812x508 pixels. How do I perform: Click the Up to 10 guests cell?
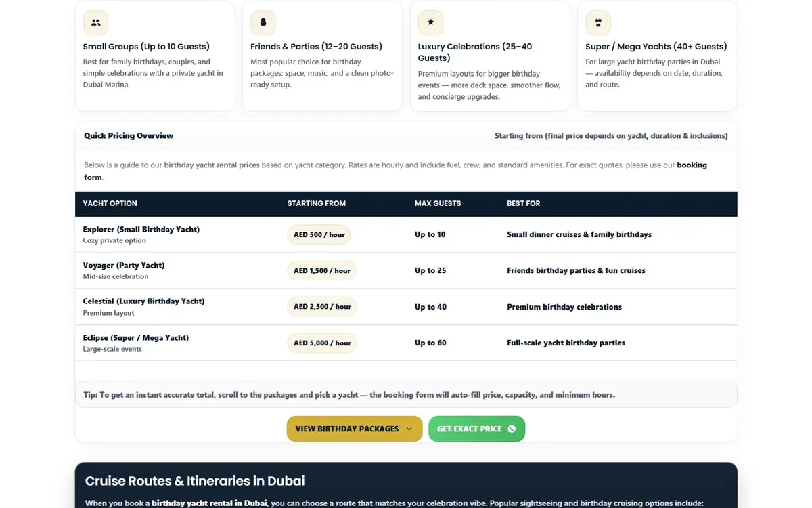[x=430, y=234]
